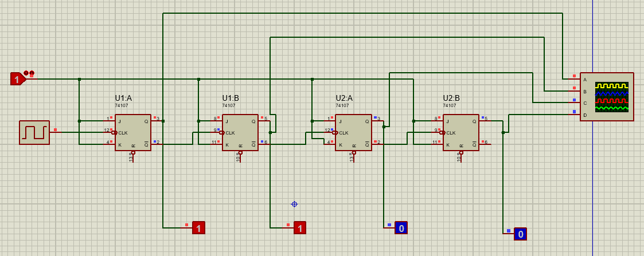The width and height of the screenshot is (644, 256).
Task: Click the logic probe on U2:A output
Action: (x=401, y=227)
